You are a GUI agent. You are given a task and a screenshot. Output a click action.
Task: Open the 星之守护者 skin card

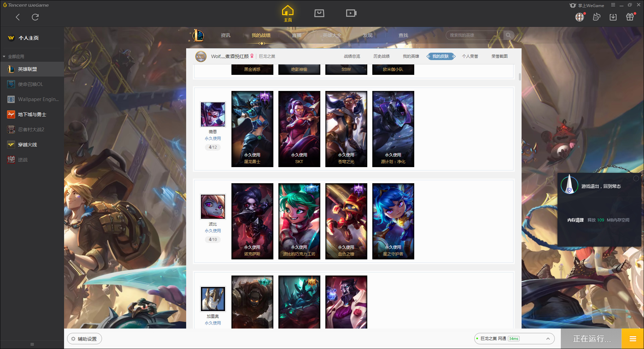pyautogui.click(x=393, y=221)
